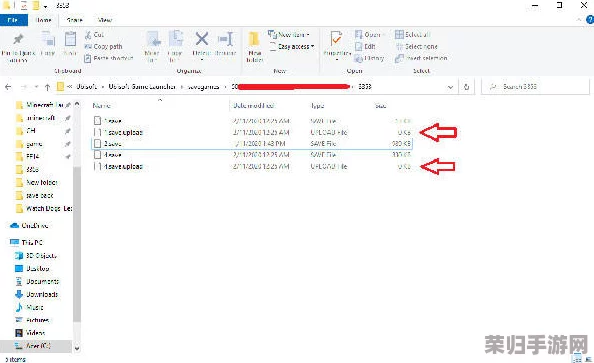Switch to the Share ribbon tab
The image size is (594, 363).
(x=74, y=20)
